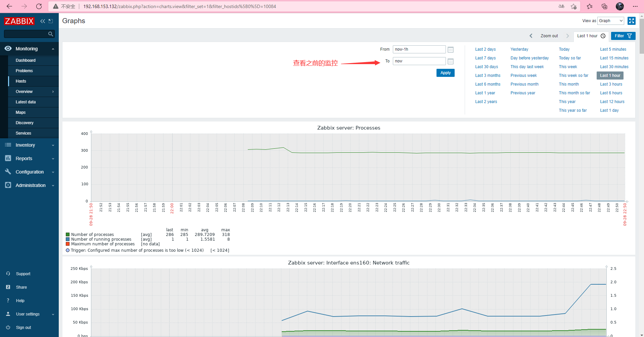Screen dimensions: 644x337
Task: Click the browser back arrow
Action: (x=9, y=6)
